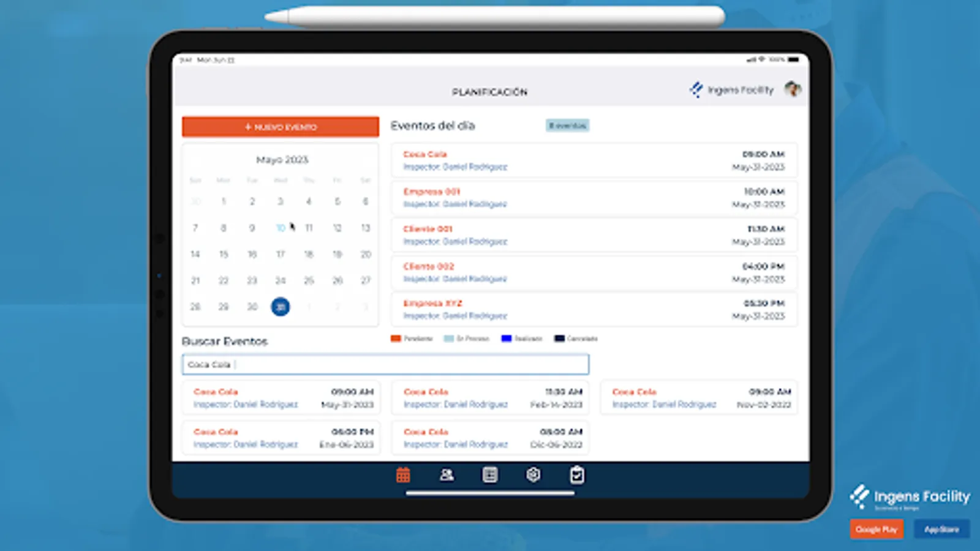Click the Planificación page title
Viewport: 980px width, 551px height.
[x=489, y=92]
